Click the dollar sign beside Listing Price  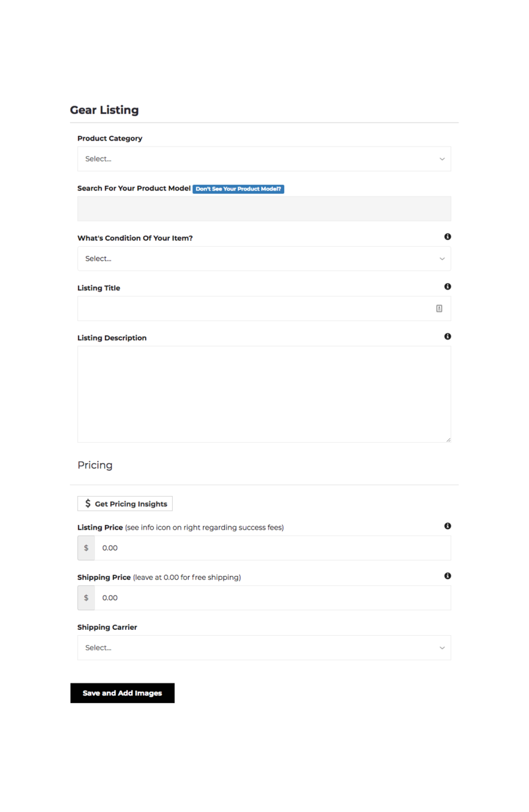click(x=86, y=548)
